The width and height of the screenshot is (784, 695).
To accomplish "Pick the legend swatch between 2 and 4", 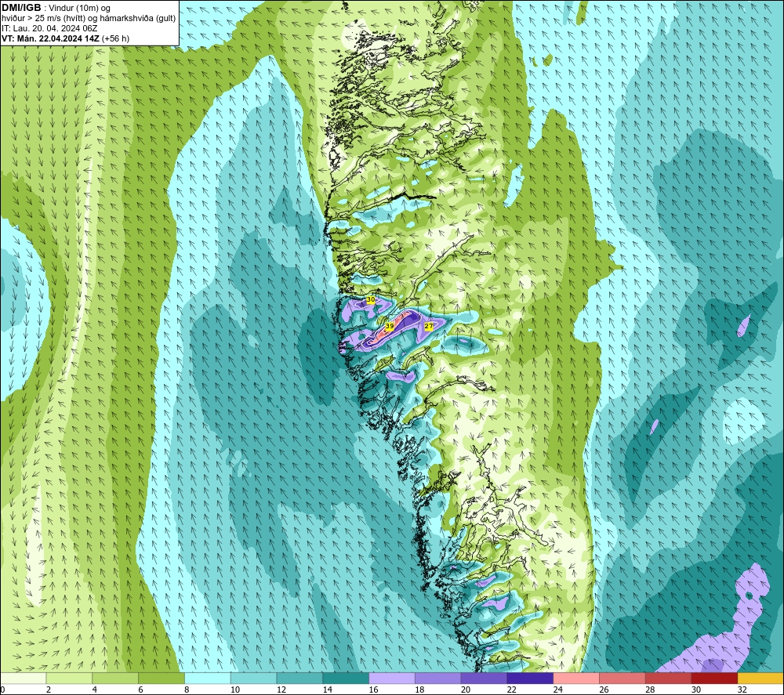I will [69, 679].
